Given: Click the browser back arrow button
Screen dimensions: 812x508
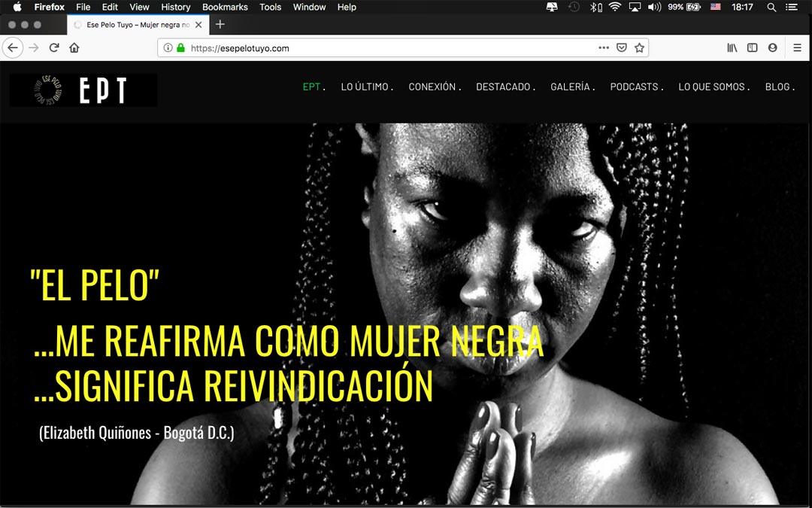Looking at the screenshot, I should click(12, 47).
